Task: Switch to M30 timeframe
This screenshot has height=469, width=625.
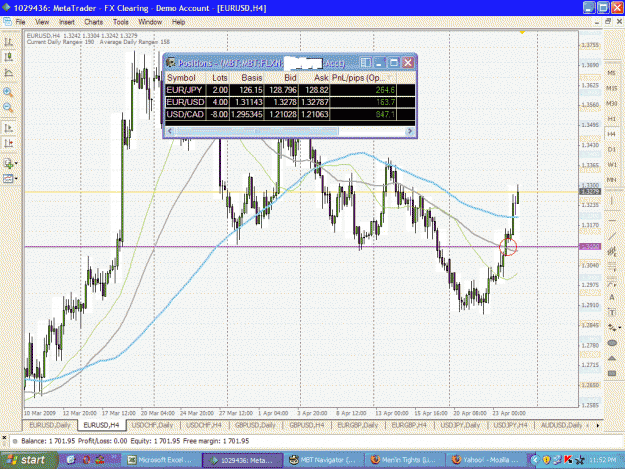Action: point(611,104)
